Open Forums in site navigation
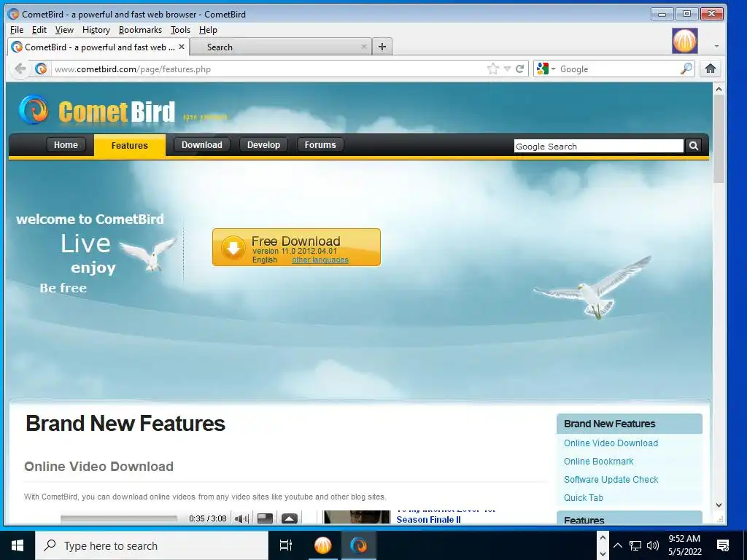 point(320,145)
